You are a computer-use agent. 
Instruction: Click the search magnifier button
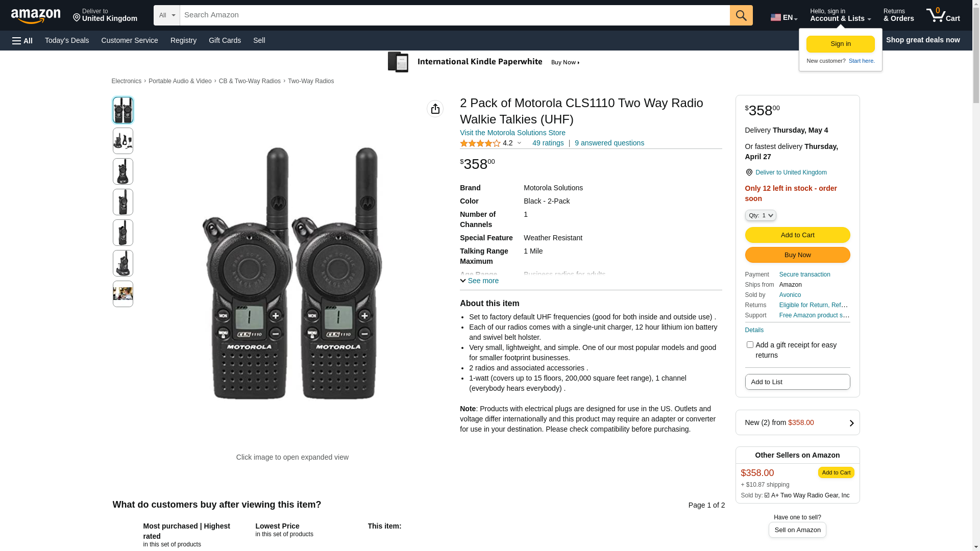(x=741, y=15)
